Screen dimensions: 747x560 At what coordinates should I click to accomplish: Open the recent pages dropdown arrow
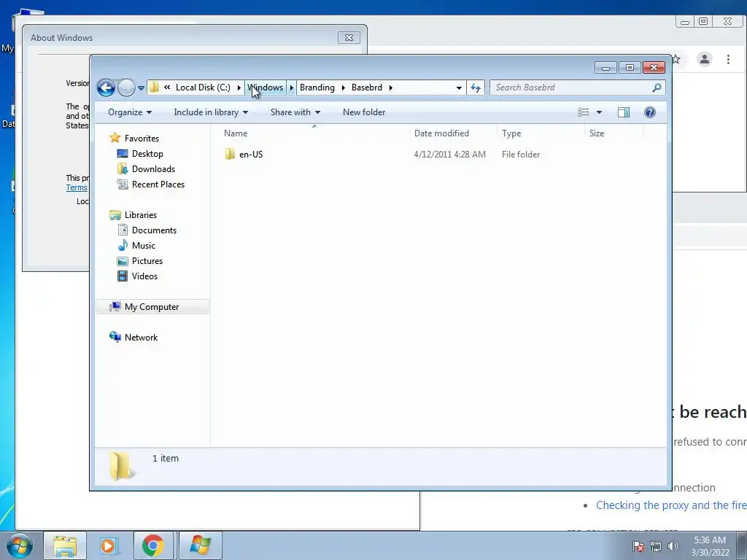coord(141,88)
